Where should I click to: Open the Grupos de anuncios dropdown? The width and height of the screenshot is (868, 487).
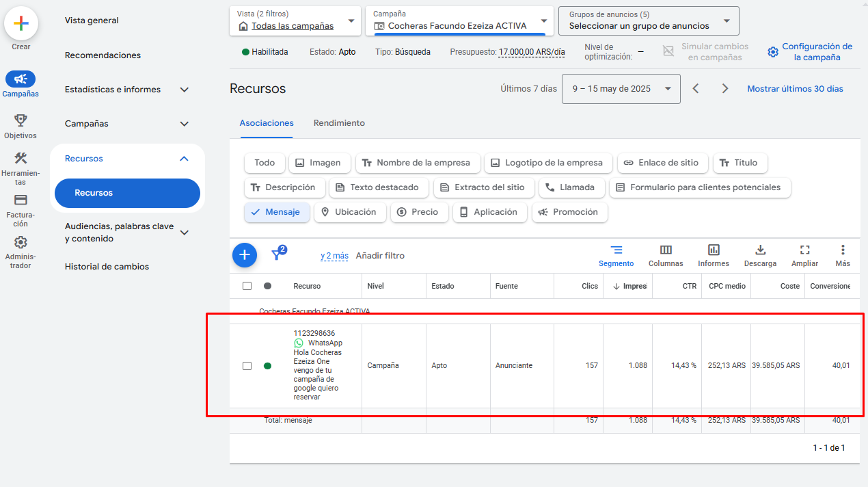[649, 21]
